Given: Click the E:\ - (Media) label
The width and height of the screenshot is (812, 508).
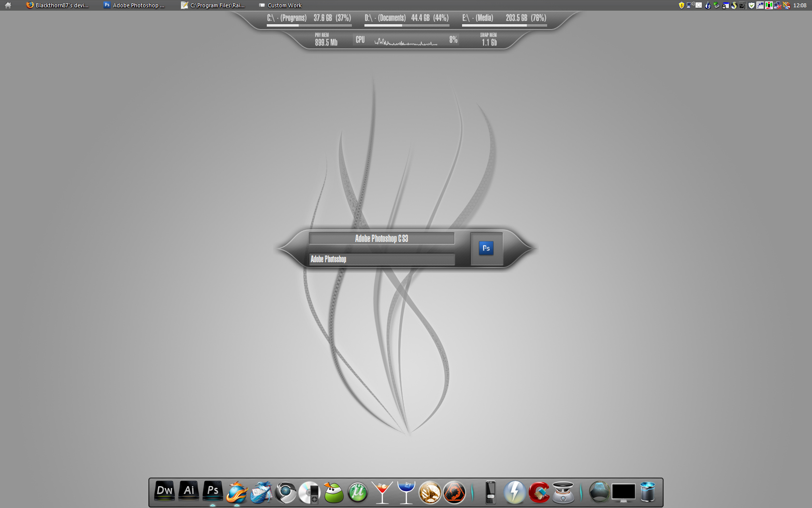Looking at the screenshot, I should (478, 18).
